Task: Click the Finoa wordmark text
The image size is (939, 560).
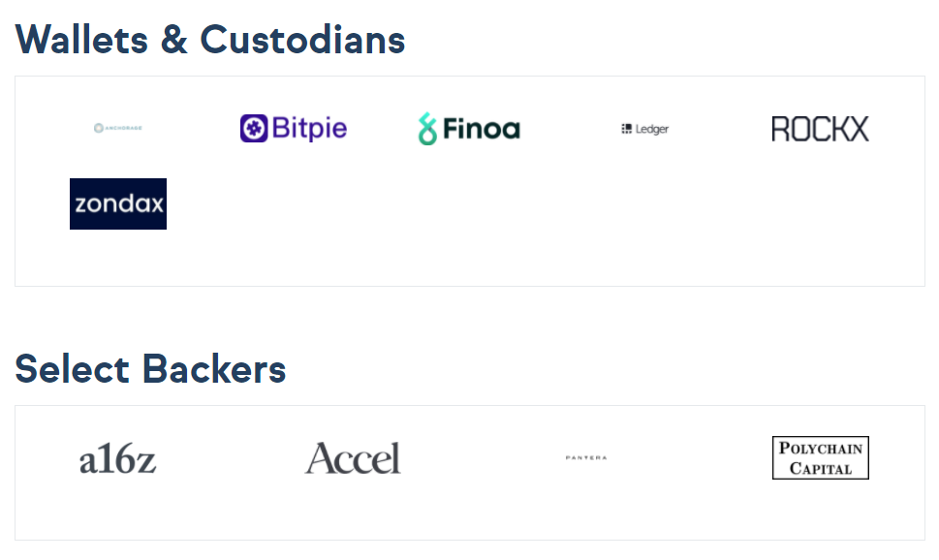Action: coord(482,129)
